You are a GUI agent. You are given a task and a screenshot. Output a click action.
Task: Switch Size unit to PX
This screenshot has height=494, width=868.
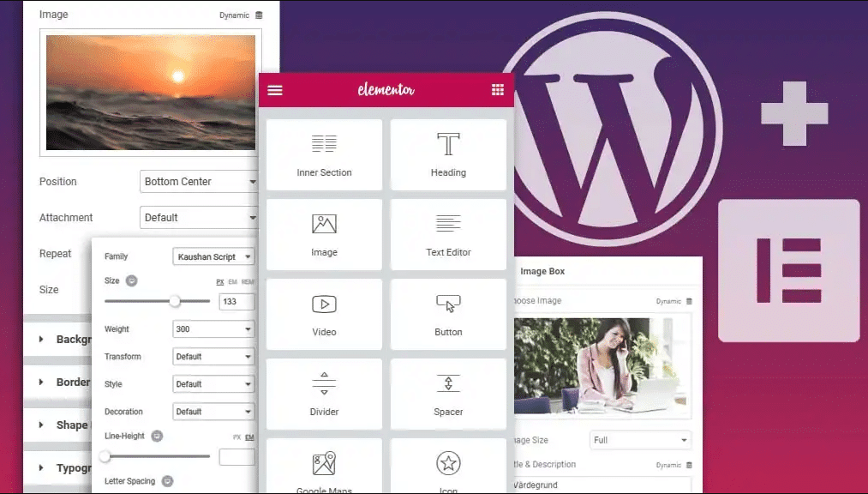(220, 282)
